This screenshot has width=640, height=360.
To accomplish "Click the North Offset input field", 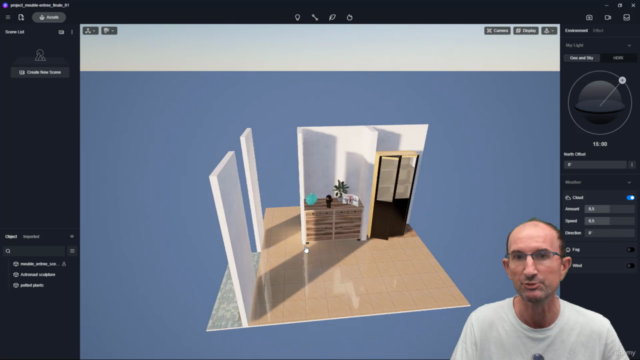I will pyautogui.click(x=595, y=165).
